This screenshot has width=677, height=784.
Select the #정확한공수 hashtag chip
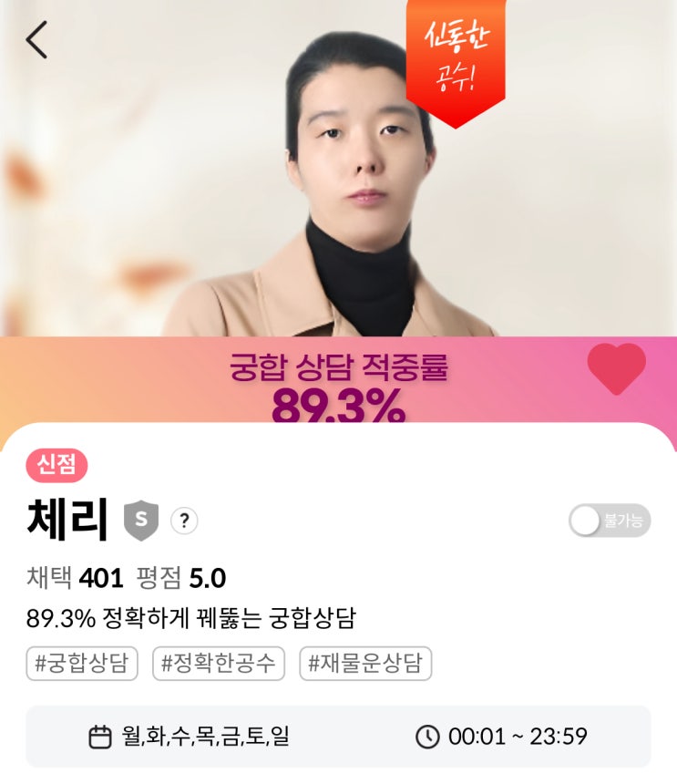(x=219, y=664)
